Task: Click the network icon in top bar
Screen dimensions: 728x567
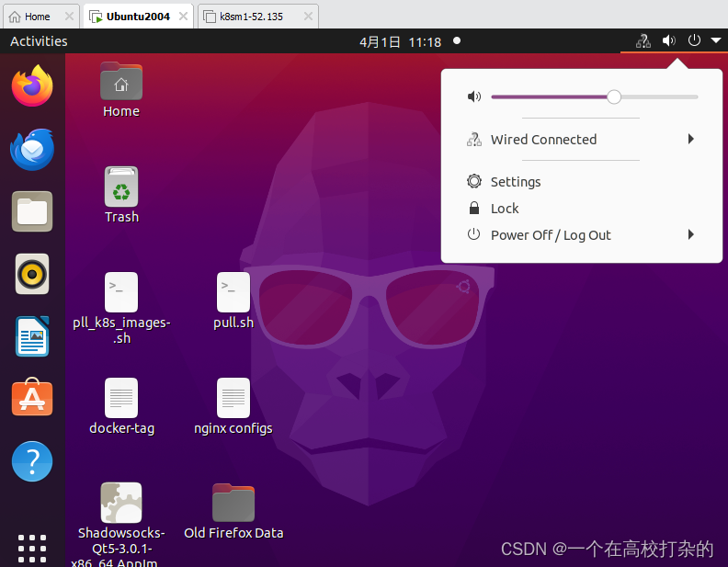Action: (643, 41)
